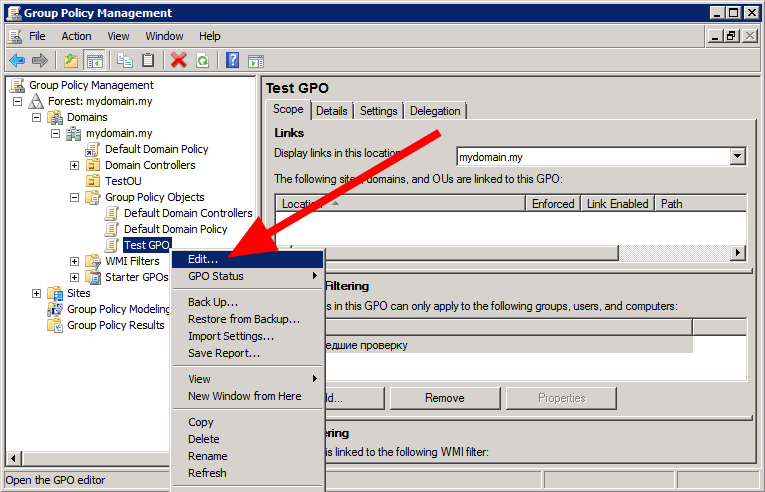
Task: Click the green Refresh toolbar icon
Action: click(202, 60)
